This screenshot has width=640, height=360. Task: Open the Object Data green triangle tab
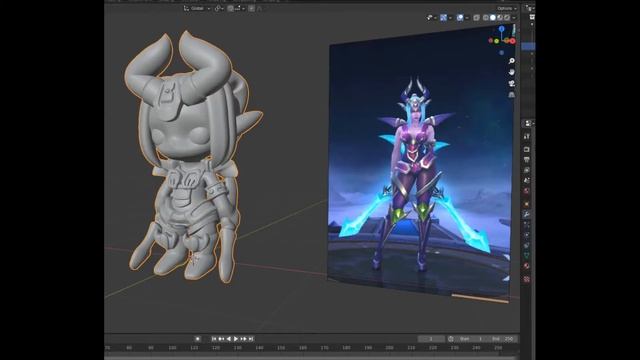(527, 256)
